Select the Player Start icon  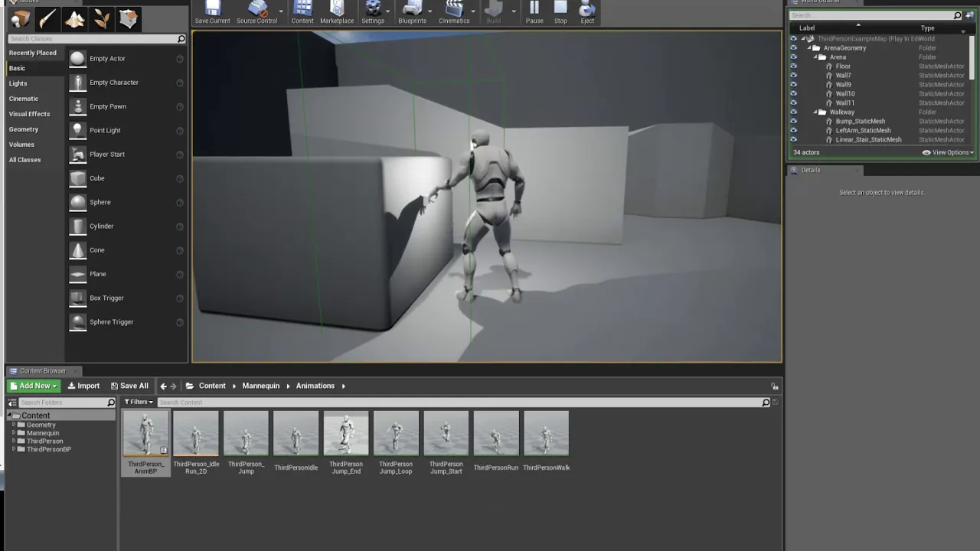tap(77, 155)
